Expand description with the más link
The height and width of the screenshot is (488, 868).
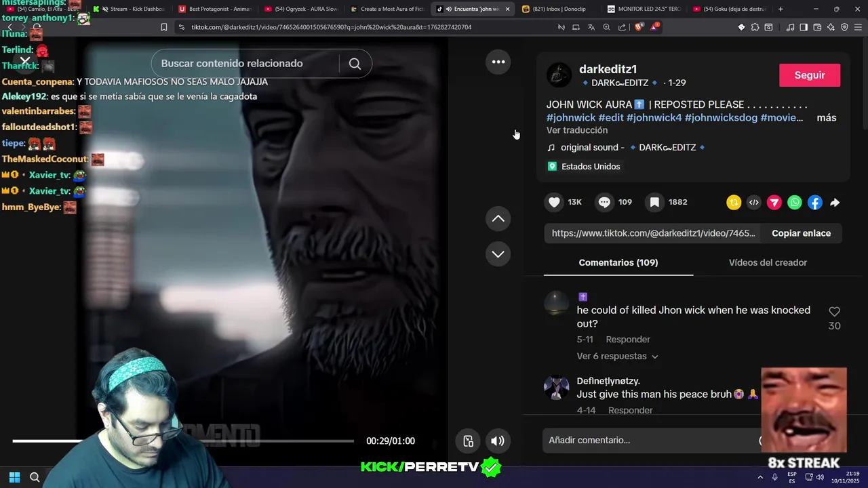click(x=826, y=118)
